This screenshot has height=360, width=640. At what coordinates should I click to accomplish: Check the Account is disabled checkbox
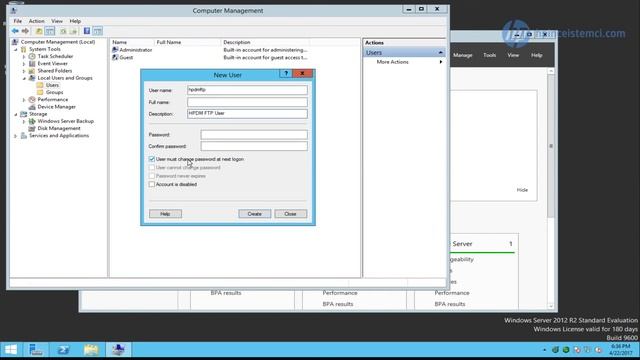point(152,184)
